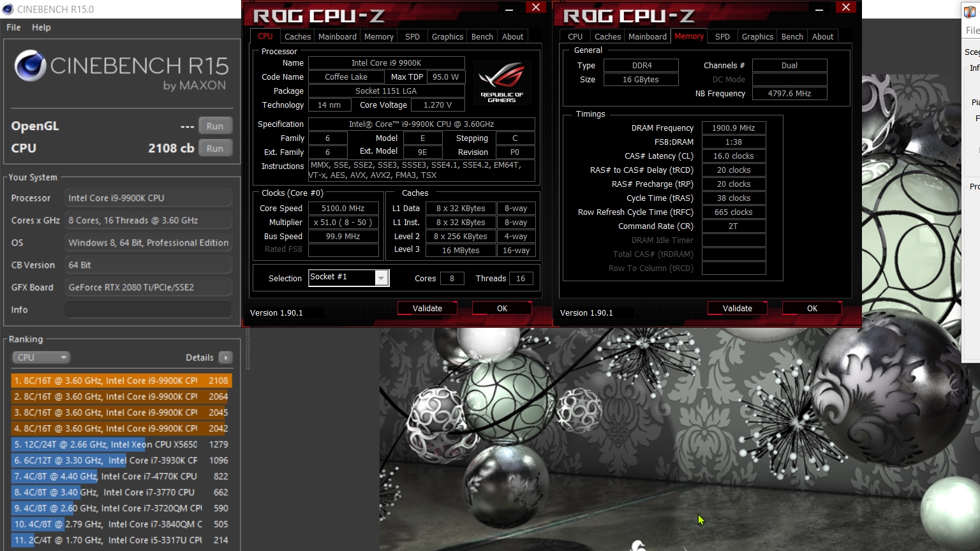
Task: Select the Intel Xeon X5650 ranking row
Action: (x=121, y=444)
